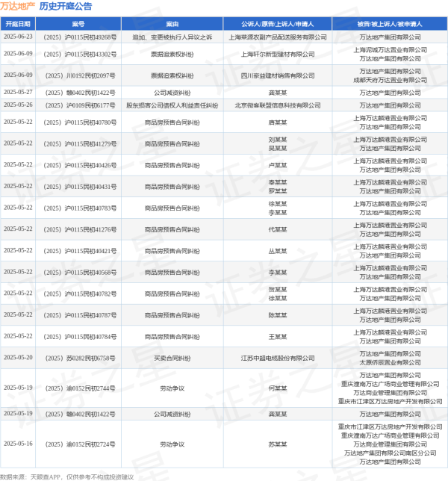Select case number 沪0115民初40568号
The image size is (448, 481).
[x=80, y=273]
